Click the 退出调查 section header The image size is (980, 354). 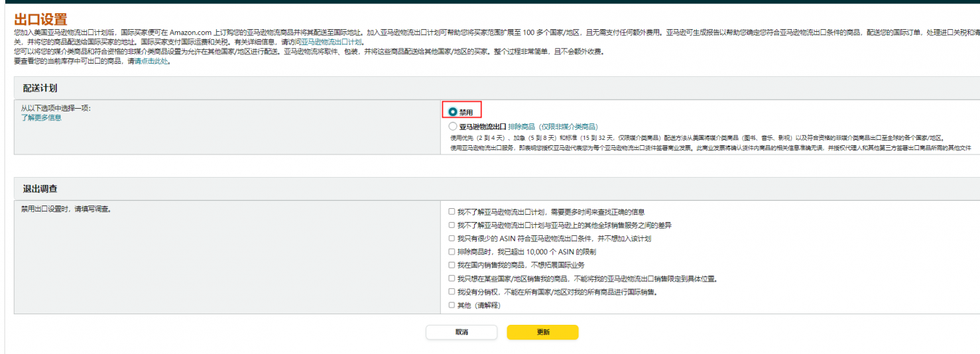(41, 189)
